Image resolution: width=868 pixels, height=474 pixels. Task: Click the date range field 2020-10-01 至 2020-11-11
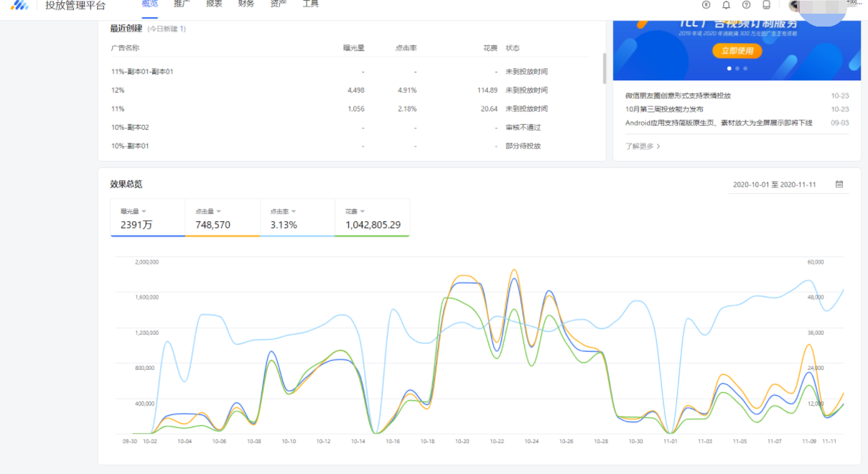coord(774,185)
